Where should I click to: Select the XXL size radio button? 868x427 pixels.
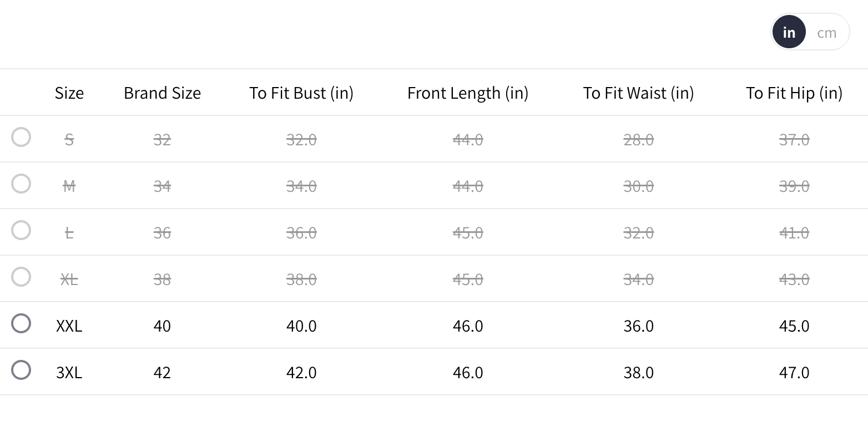click(21, 323)
